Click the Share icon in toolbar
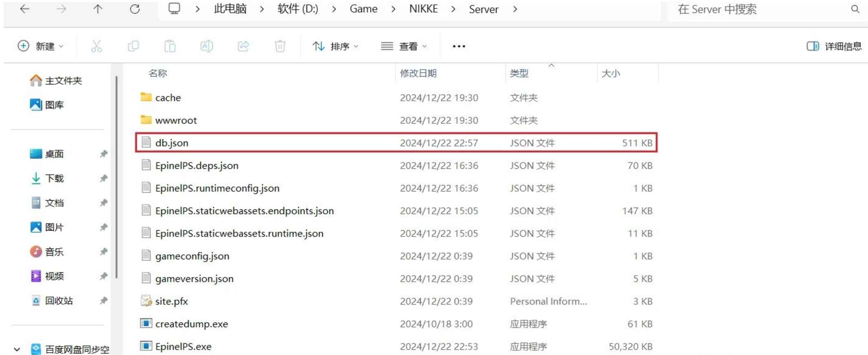Screen dimensions: 868x355 coord(243,46)
